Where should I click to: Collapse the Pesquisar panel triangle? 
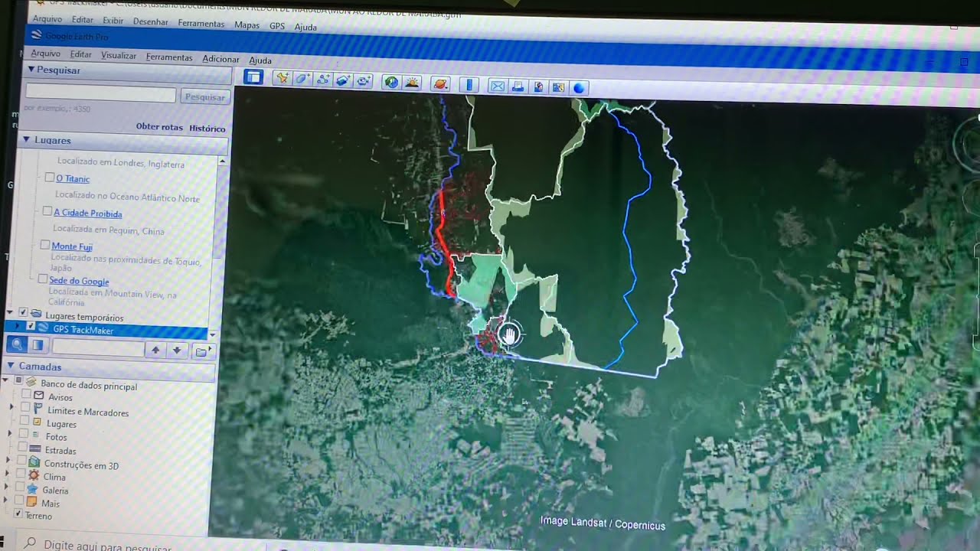point(31,69)
